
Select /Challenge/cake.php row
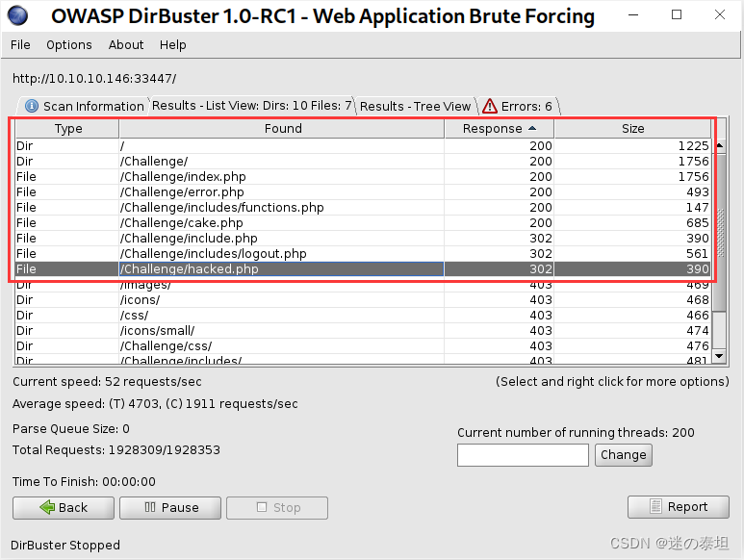coord(363,223)
